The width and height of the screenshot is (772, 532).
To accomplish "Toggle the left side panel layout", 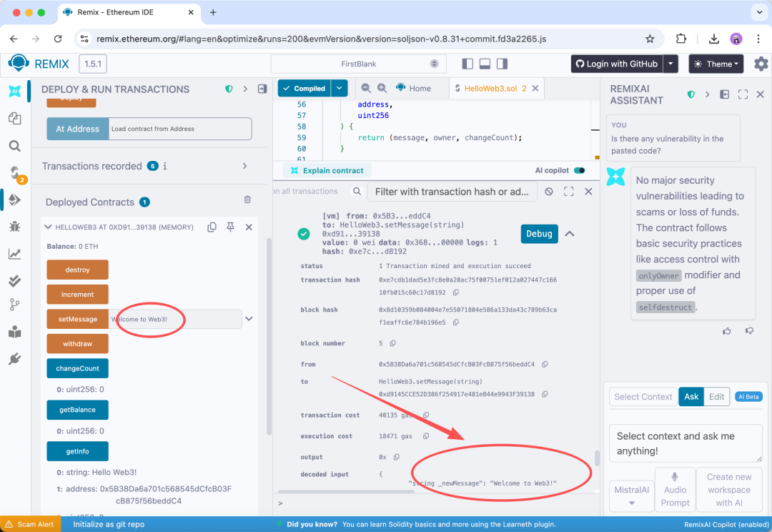I will pyautogui.click(x=467, y=64).
